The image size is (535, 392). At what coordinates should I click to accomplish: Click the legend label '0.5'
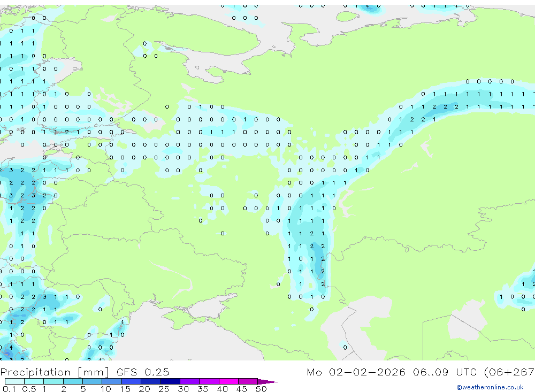click(x=29, y=389)
